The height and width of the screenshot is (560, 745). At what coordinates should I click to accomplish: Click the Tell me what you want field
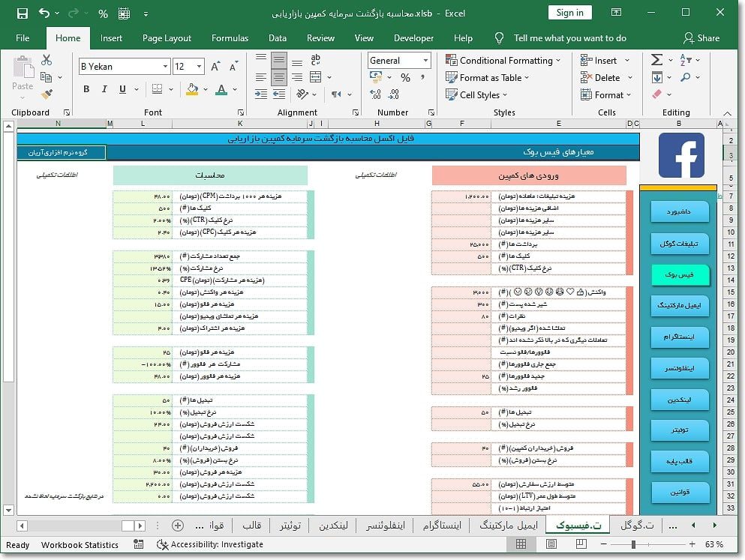(x=569, y=38)
